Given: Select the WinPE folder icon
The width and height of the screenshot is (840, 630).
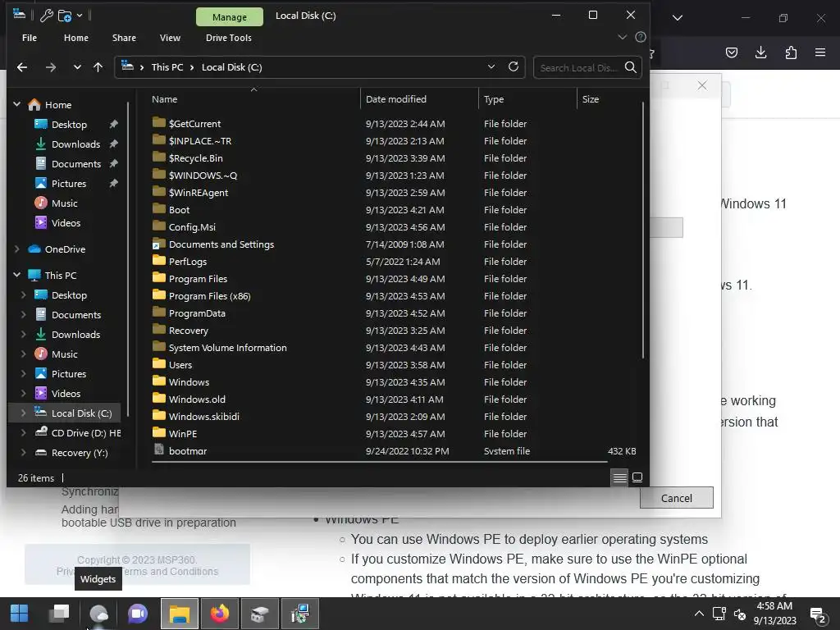Looking at the screenshot, I should coord(158,432).
